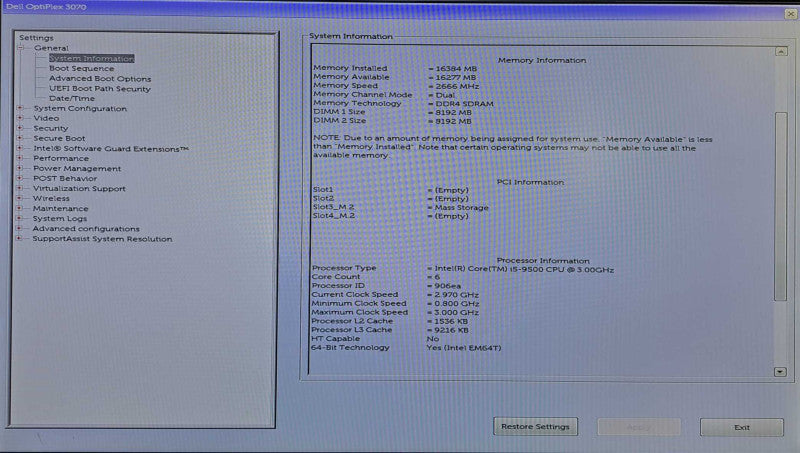Close the Dell OptiPlex BIOS window

point(791,14)
